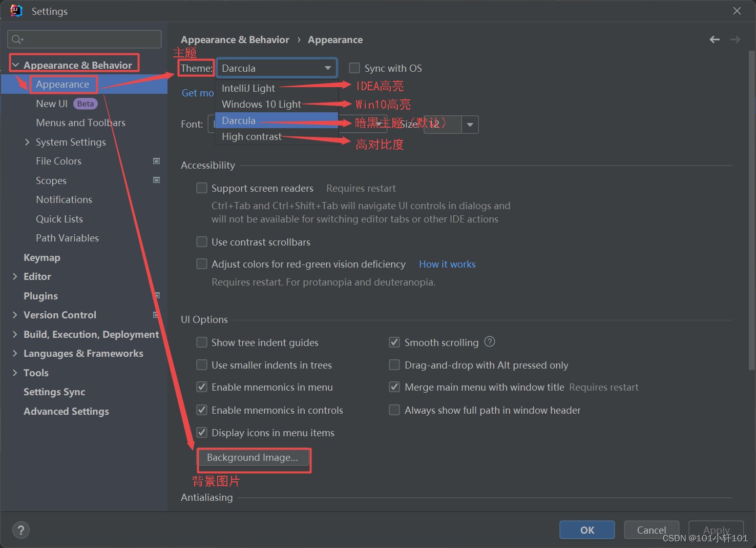Disable Smooth scrolling checkbox
This screenshot has width=756, height=548.
394,342
